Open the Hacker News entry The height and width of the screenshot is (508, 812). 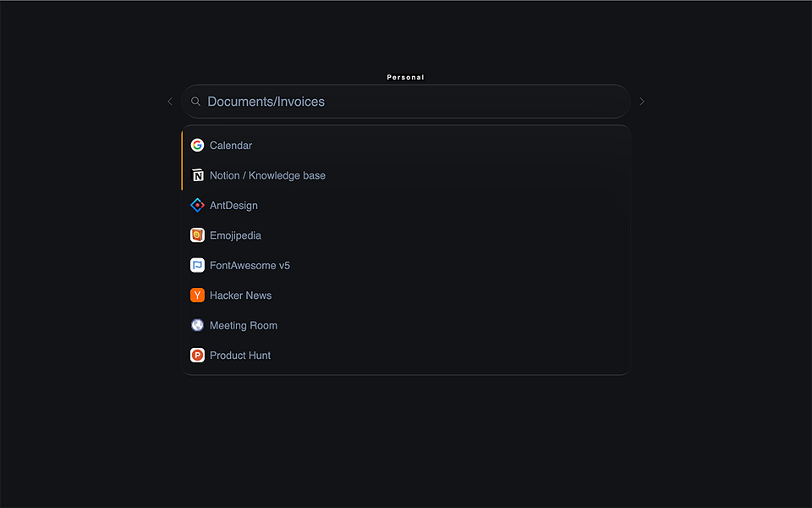[x=406, y=295]
